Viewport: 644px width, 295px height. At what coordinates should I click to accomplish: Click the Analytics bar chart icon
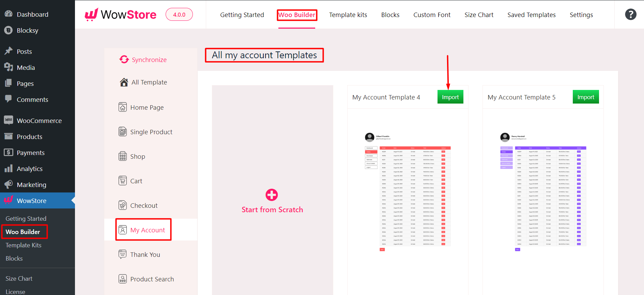[x=9, y=168]
